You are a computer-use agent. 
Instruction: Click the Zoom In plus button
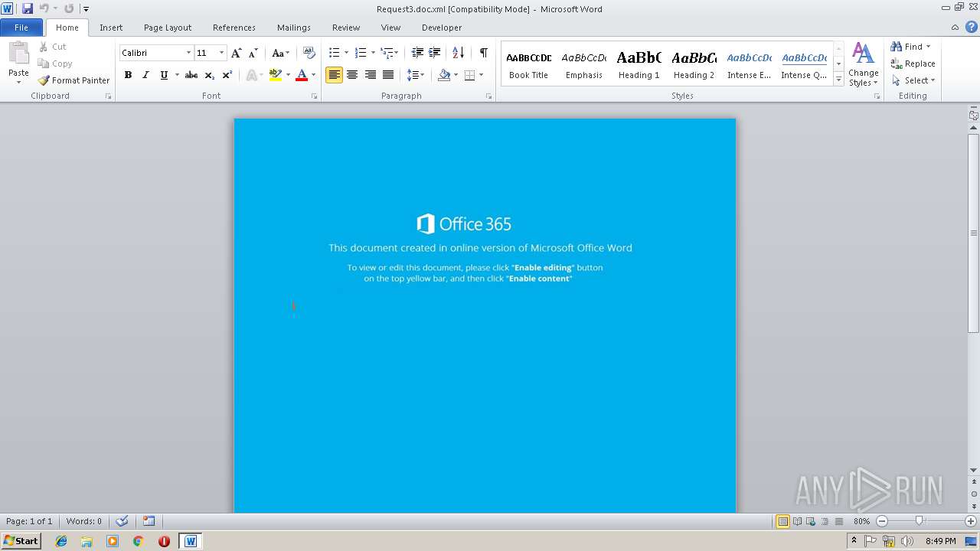pyautogui.click(x=971, y=521)
